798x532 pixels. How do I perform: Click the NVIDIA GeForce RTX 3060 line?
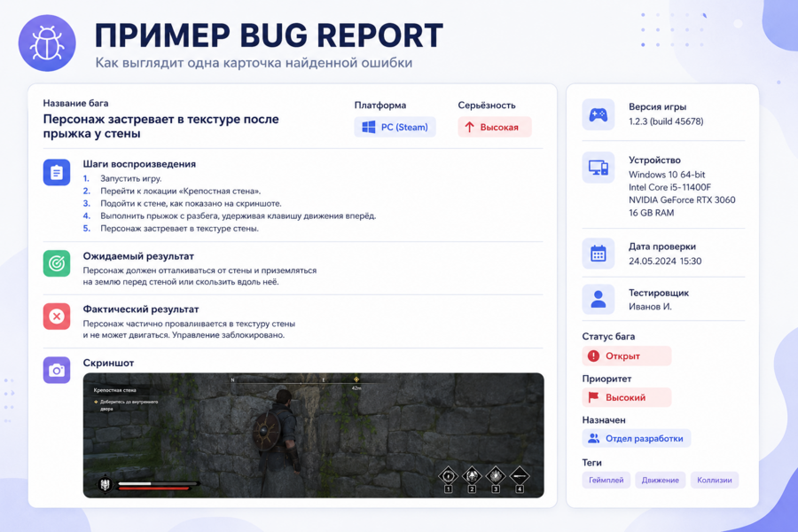(x=682, y=199)
